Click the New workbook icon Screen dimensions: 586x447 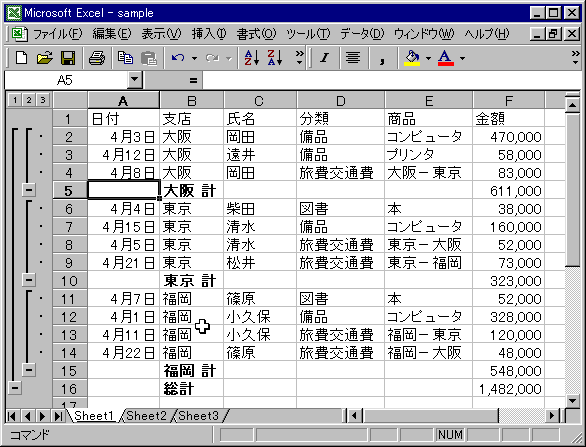coord(21,58)
